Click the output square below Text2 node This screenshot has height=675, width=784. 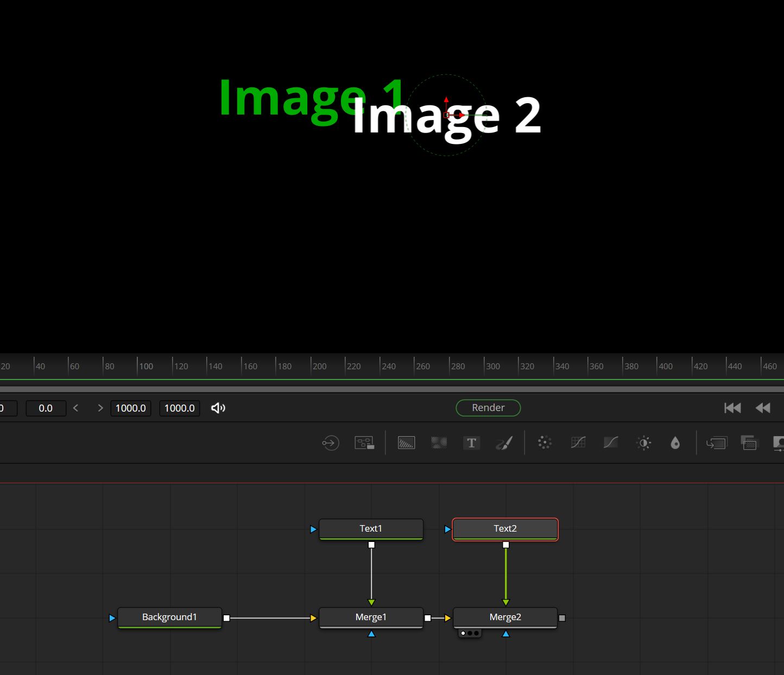(x=506, y=545)
